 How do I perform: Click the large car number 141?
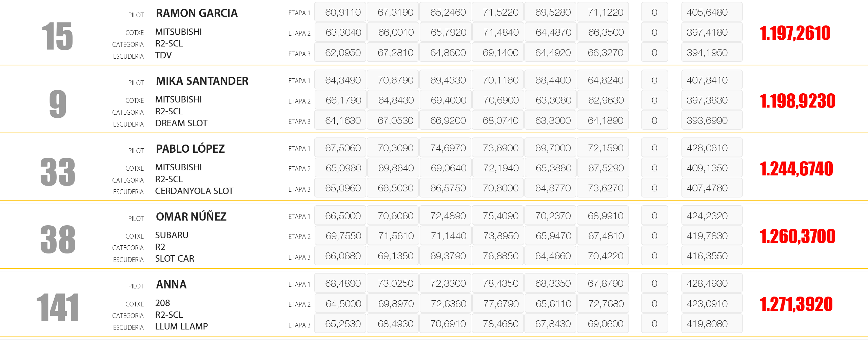tap(57, 307)
